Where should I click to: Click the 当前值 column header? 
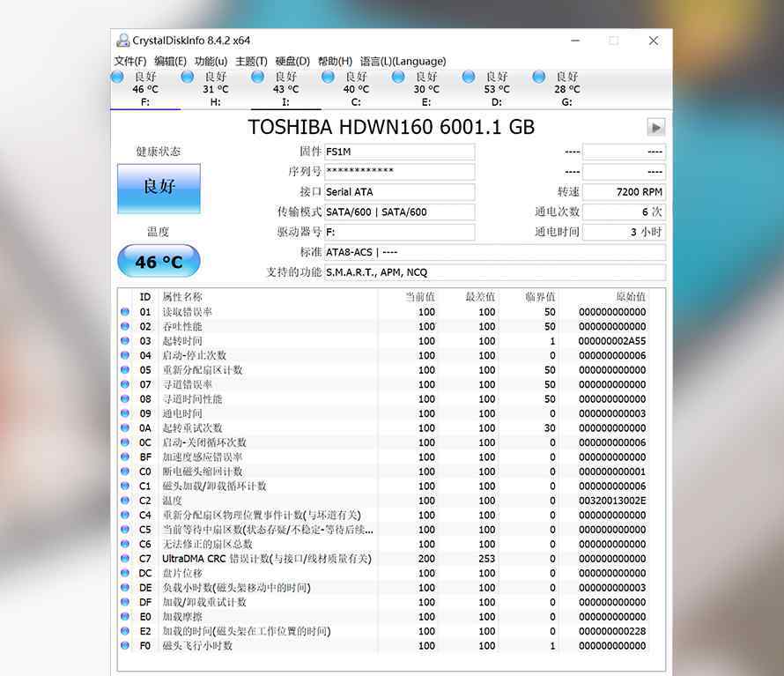[x=420, y=297]
